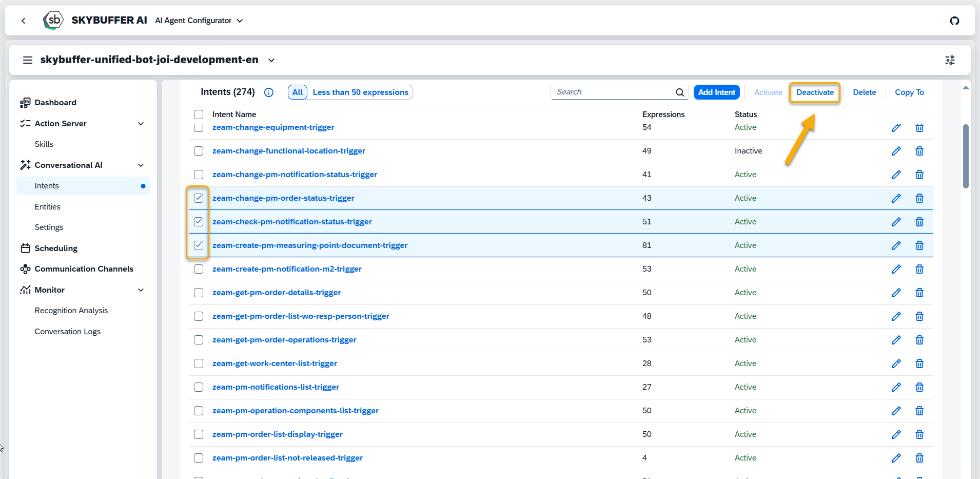
Task: Click the Intents info icon
Action: click(x=268, y=92)
